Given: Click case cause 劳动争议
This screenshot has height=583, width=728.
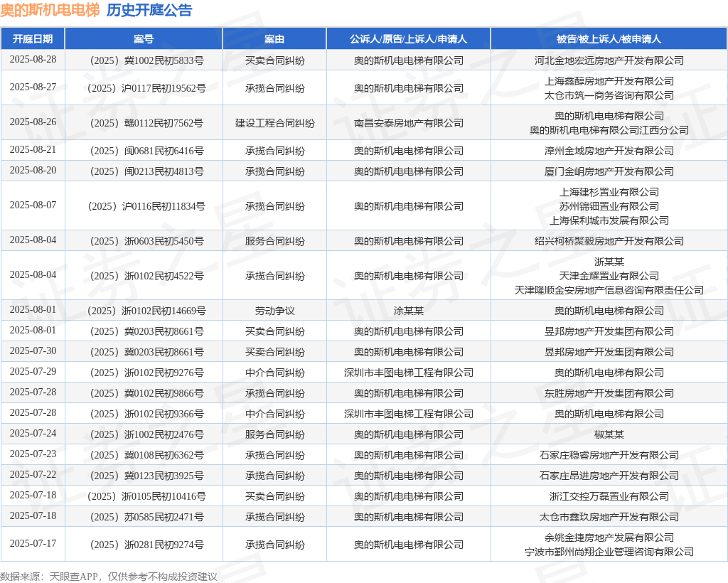Looking at the screenshot, I should click(x=275, y=311).
